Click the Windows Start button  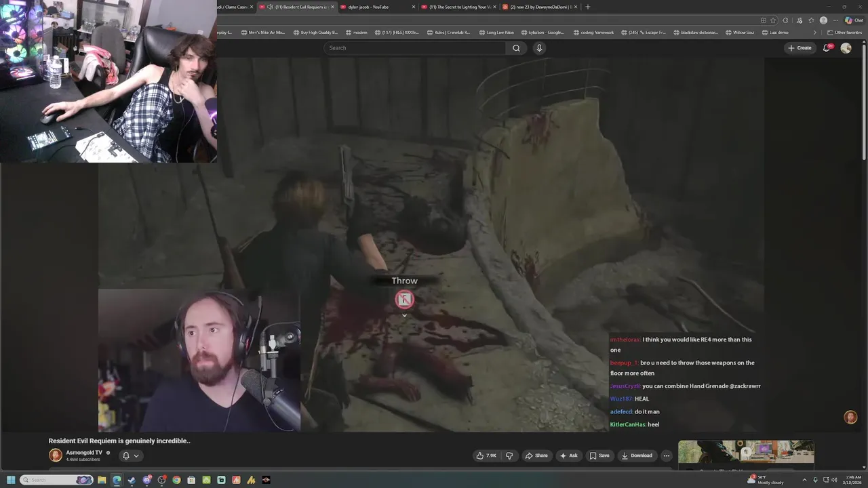point(11,480)
